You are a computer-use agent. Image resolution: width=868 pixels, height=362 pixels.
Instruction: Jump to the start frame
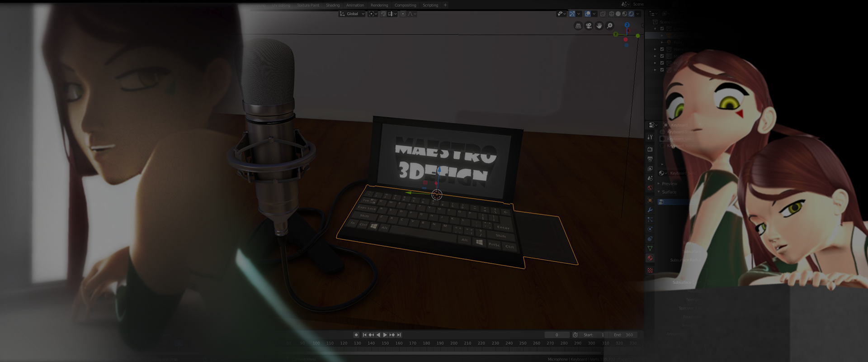[364, 335]
